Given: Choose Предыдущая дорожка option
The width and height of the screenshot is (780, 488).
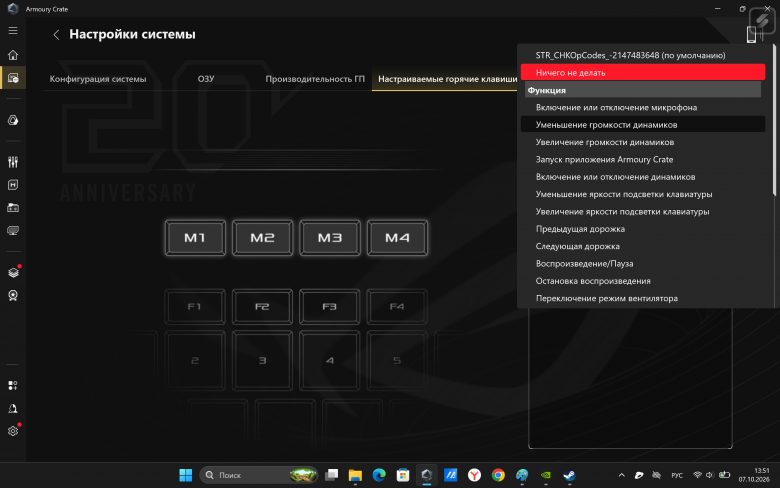Looking at the screenshot, I should point(643,229).
